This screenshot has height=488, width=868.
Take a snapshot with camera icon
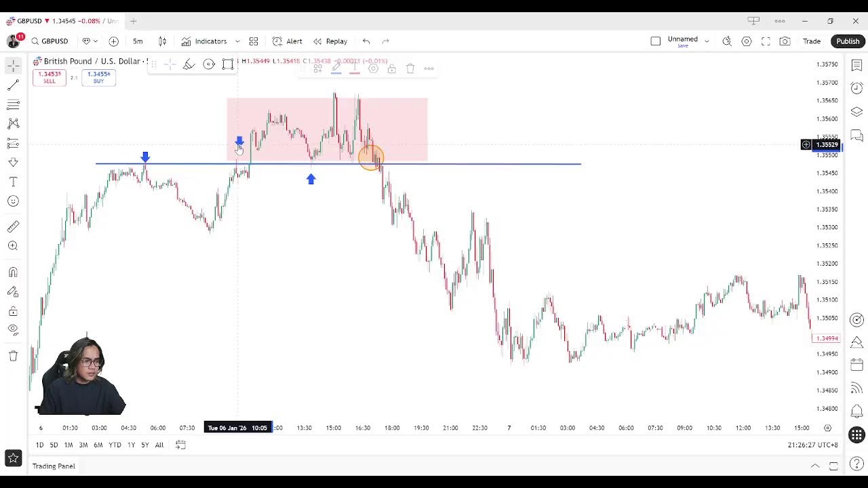point(785,41)
